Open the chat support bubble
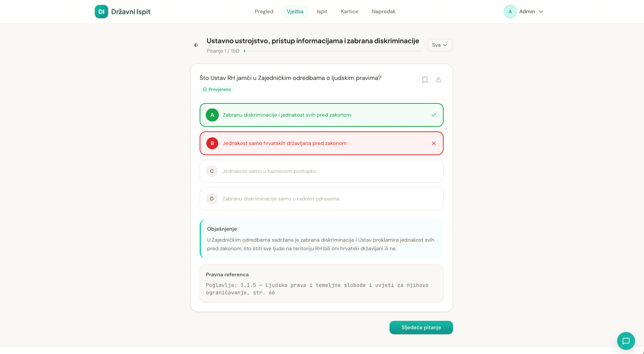Screen dimensions: 644x354 (626, 341)
